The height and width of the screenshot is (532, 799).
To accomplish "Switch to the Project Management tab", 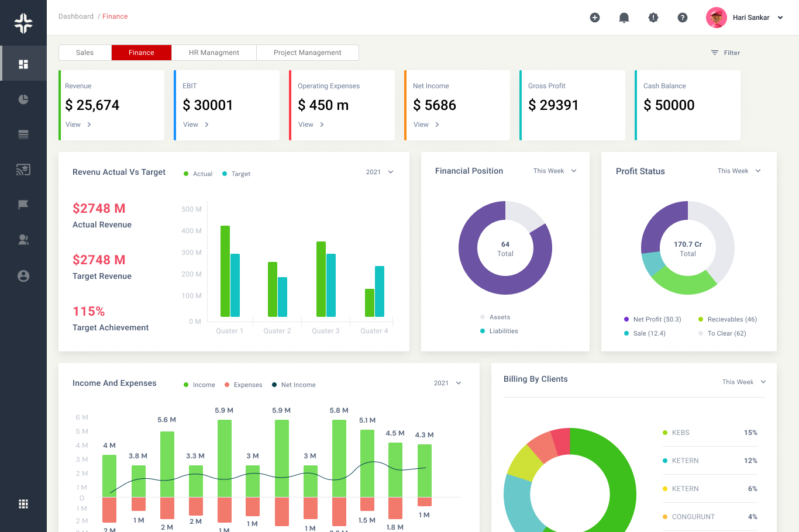I will tap(307, 53).
